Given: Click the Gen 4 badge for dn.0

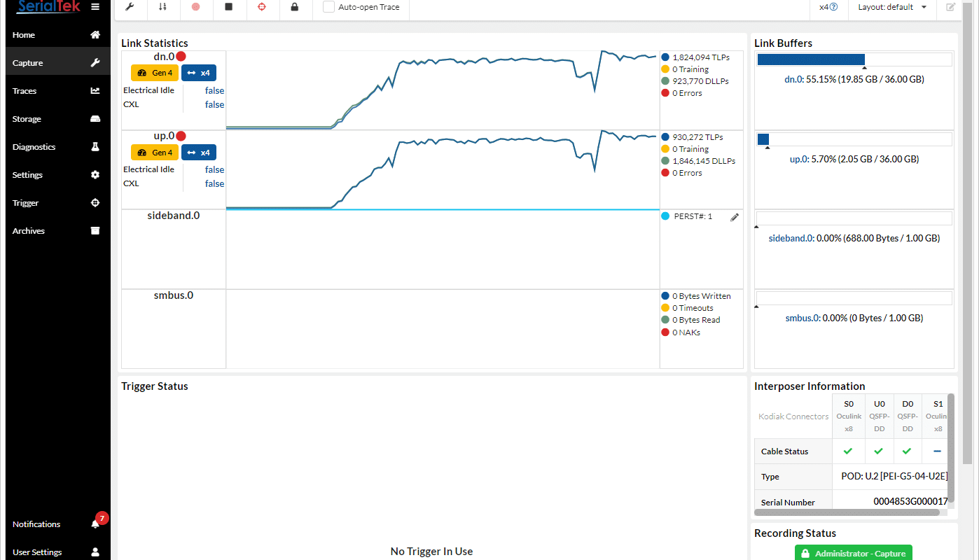Looking at the screenshot, I should coord(155,73).
